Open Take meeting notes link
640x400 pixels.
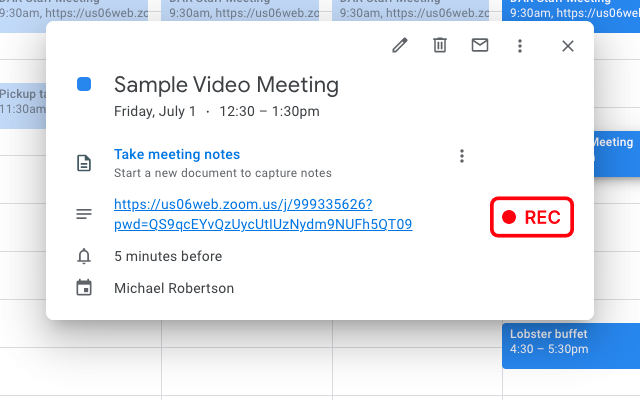point(177,154)
